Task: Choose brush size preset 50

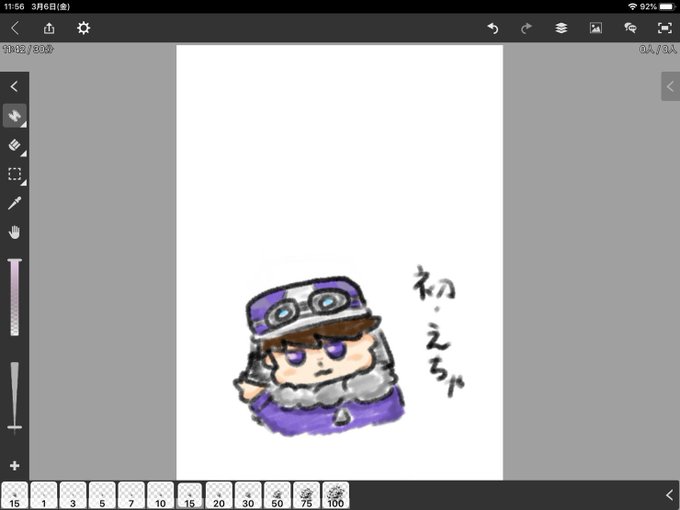Action: pyautogui.click(x=277, y=495)
